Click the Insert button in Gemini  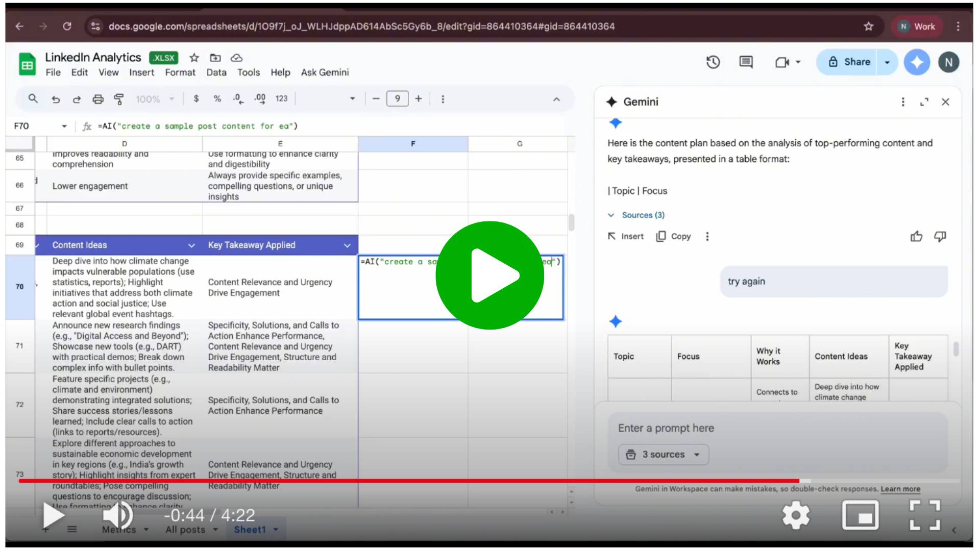tap(626, 236)
